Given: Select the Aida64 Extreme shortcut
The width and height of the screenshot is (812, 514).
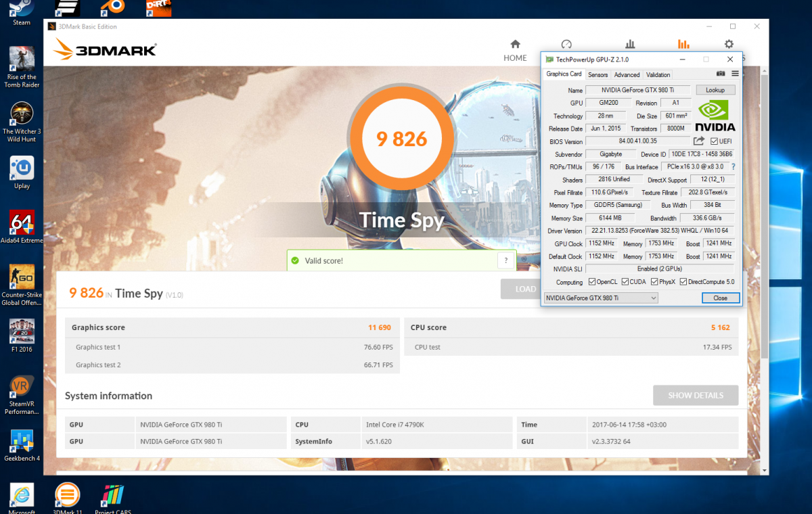Looking at the screenshot, I should pos(22,227).
